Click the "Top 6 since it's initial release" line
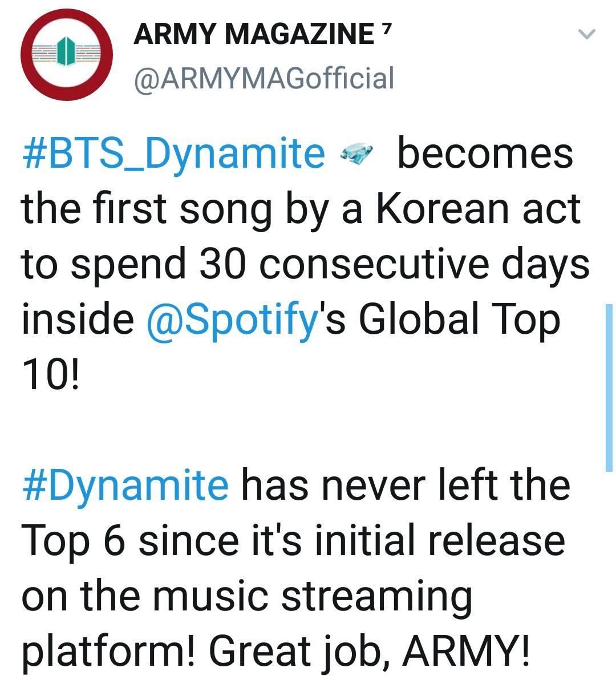Image resolution: width=616 pixels, height=700 pixels. (293, 540)
